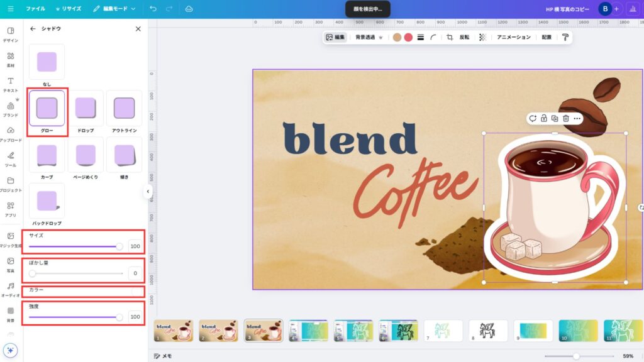Screen dimensions: 644x362
Task: Open the ファイル menu
Action: [x=35, y=9]
